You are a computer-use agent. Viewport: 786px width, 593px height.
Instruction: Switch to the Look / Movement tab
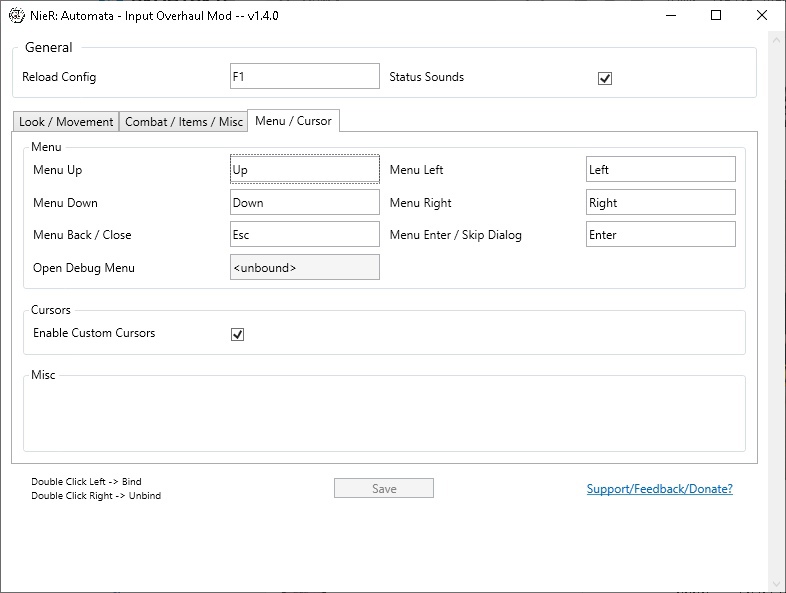pos(66,122)
